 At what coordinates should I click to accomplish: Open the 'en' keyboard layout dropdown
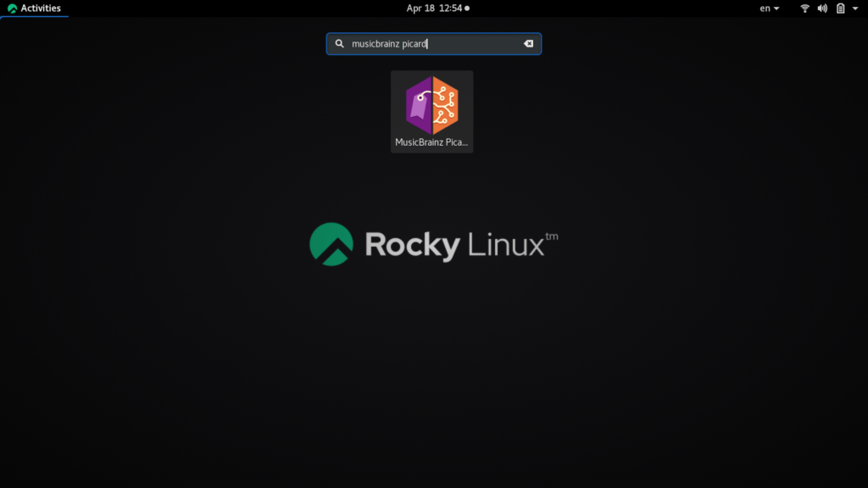point(770,8)
